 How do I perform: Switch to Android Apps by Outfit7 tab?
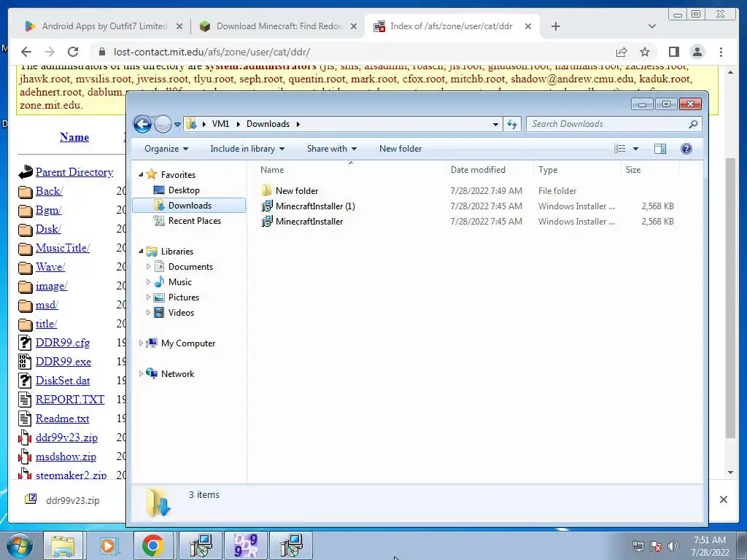[104, 26]
